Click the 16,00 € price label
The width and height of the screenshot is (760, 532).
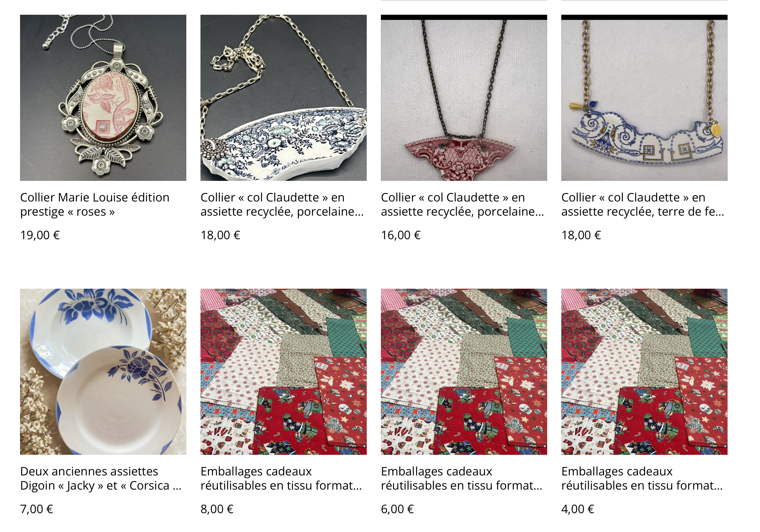pyautogui.click(x=401, y=235)
